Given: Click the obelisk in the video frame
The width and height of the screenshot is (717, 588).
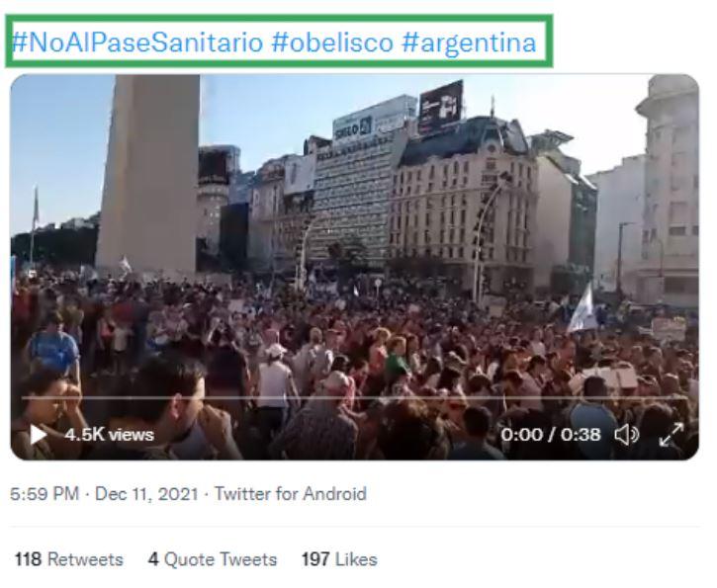Looking at the screenshot, I should (x=148, y=174).
